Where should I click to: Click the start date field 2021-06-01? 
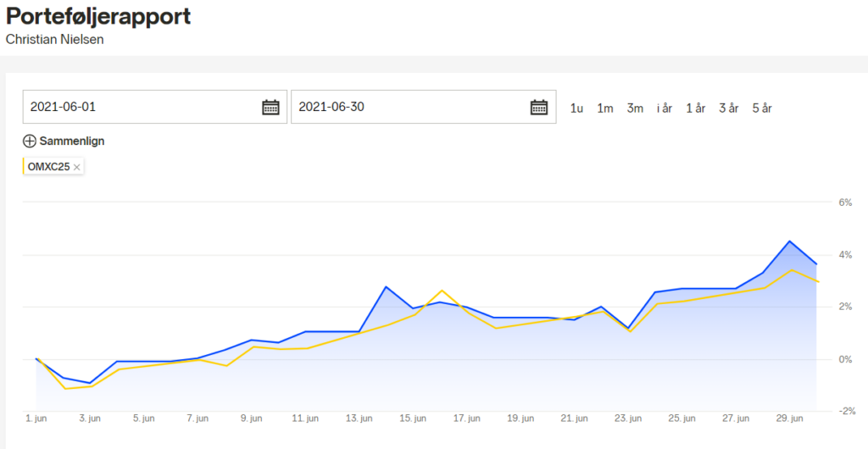(155, 107)
